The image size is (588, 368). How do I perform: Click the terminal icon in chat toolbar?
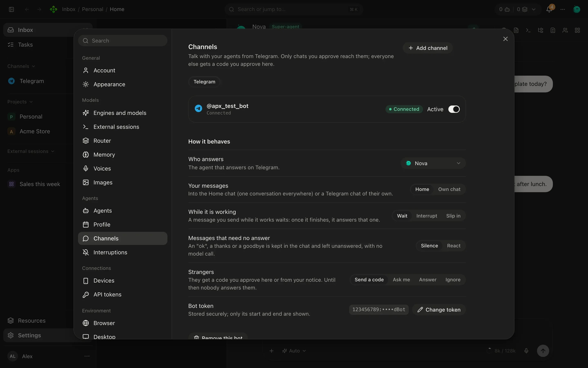[528, 30]
